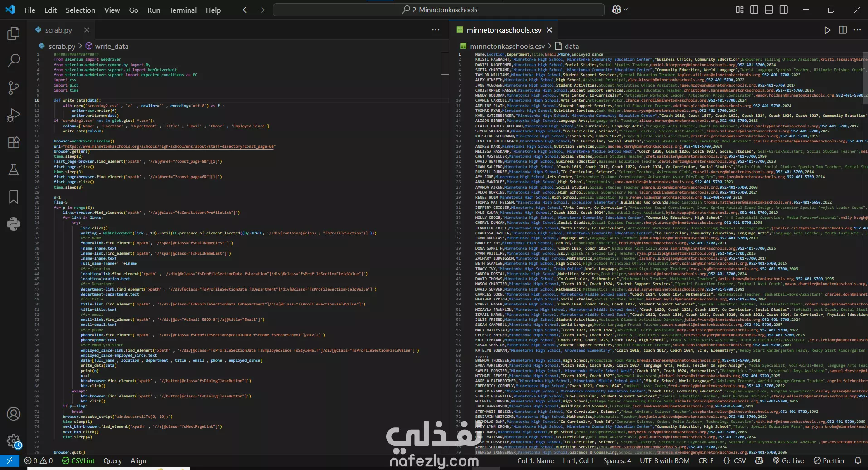868x470 pixels.
Task: Click line number 10 in scrab.py
Action: coord(37,100)
